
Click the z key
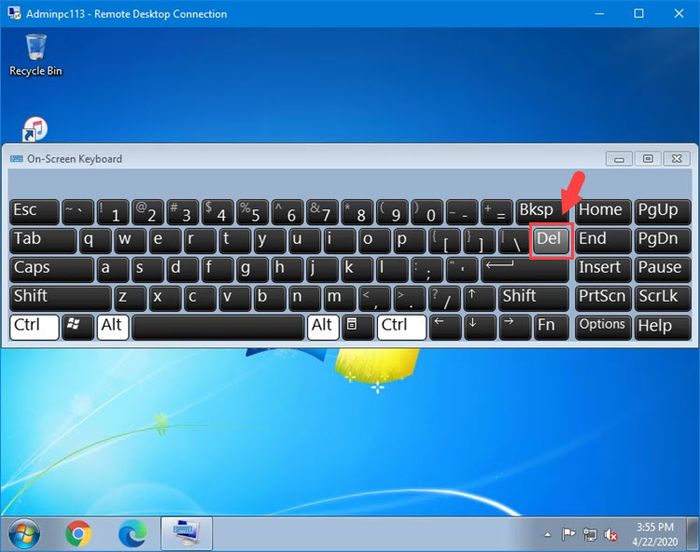130,298
